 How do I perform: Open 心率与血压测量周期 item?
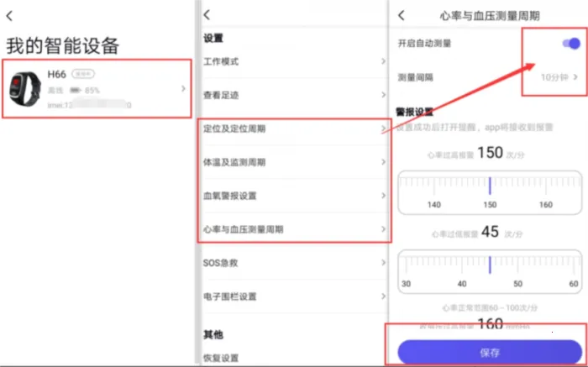click(x=294, y=228)
